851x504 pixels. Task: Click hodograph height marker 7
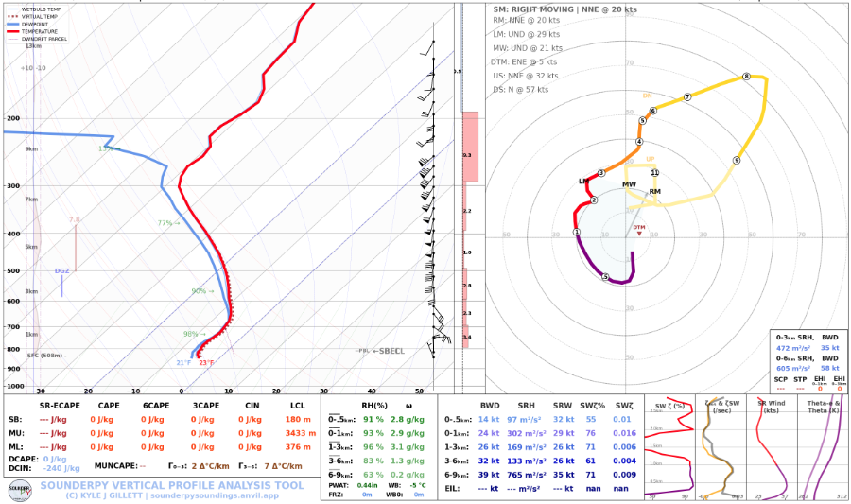click(687, 97)
